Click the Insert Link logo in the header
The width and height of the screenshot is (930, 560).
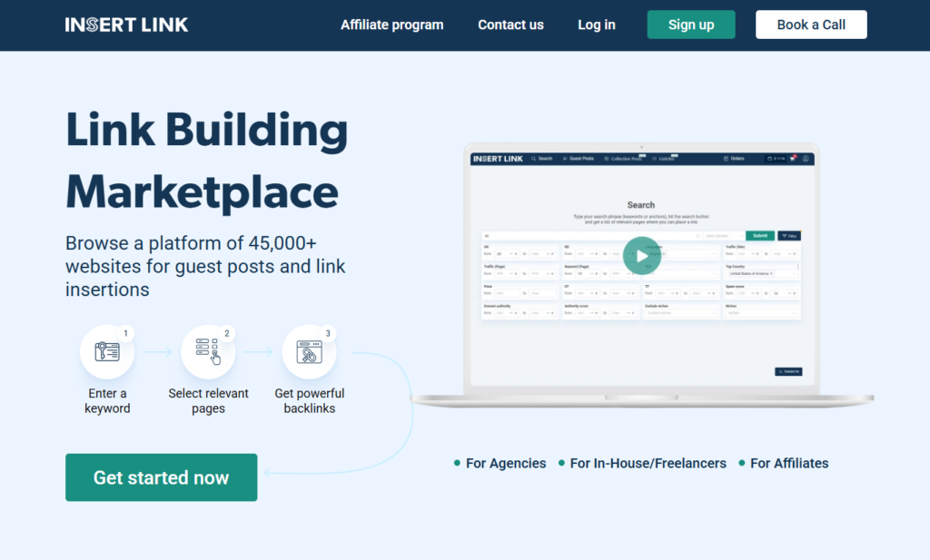pos(126,25)
